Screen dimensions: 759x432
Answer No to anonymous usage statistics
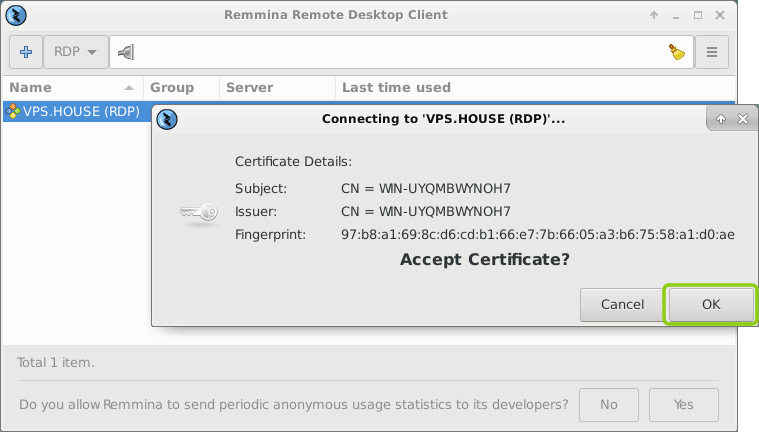(x=608, y=405)
